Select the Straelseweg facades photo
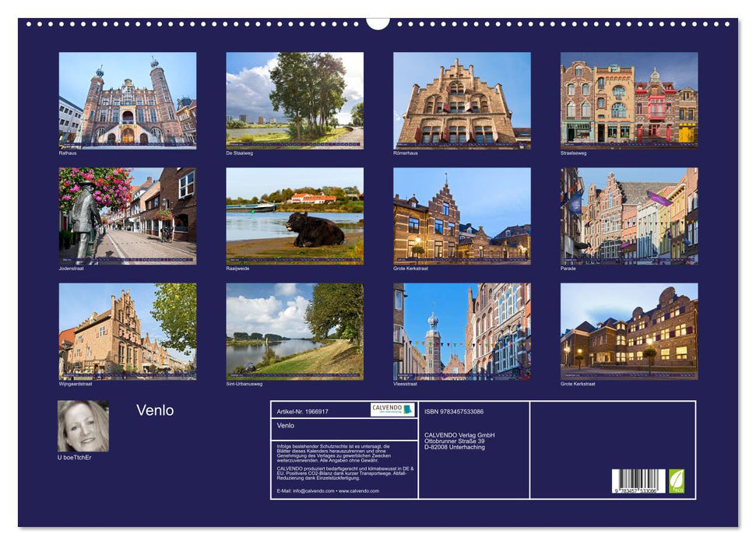756x545 pixels. (x=629, y=100)
